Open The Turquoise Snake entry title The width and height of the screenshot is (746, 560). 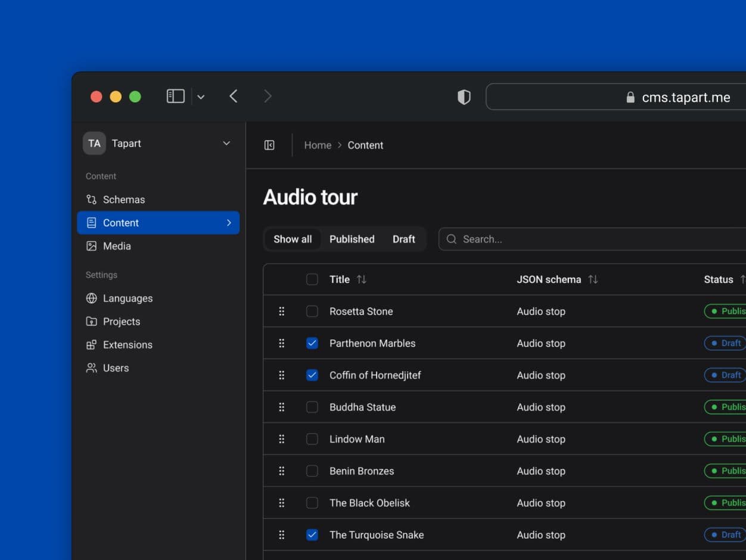(377, 535)
